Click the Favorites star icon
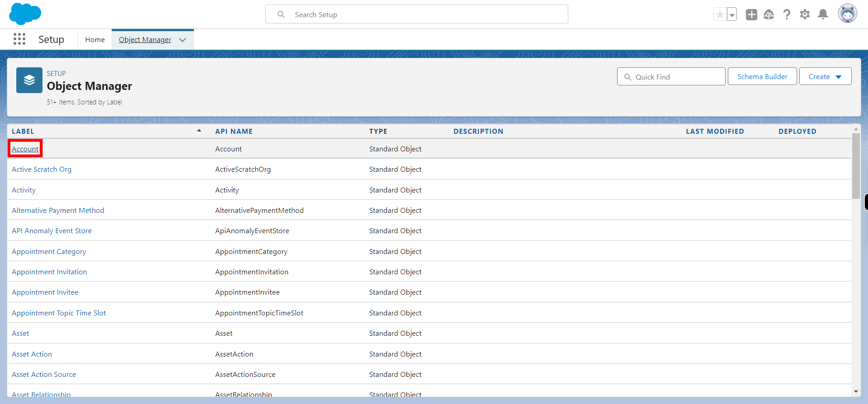 click(720, 14)
